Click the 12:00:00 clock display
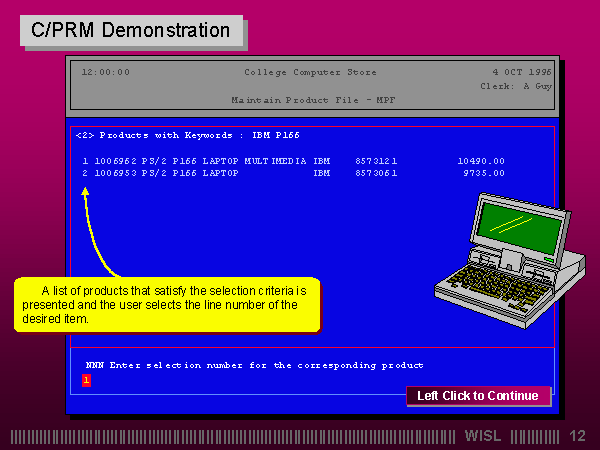Screen dimensions: 600x450 click(x=105, y=72)
